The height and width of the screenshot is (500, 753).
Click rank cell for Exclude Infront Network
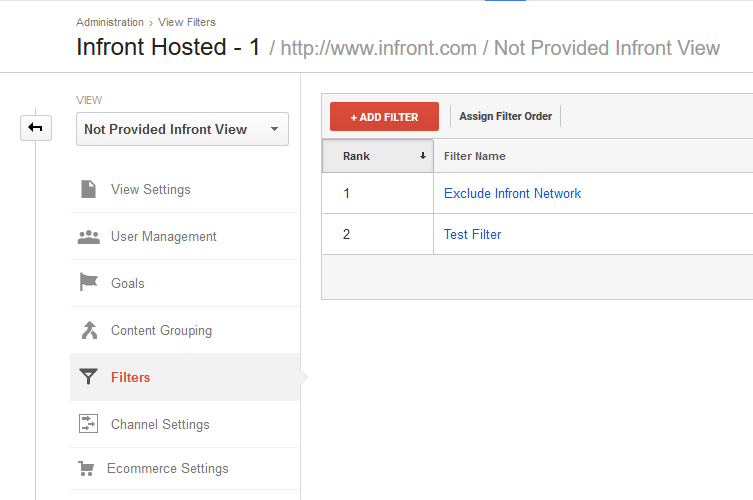click(378, 193)
